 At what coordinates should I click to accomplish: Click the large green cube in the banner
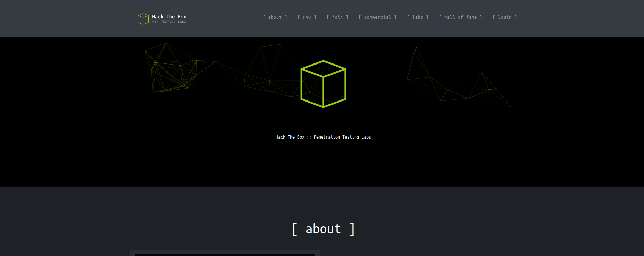click(x=323, y=84)
